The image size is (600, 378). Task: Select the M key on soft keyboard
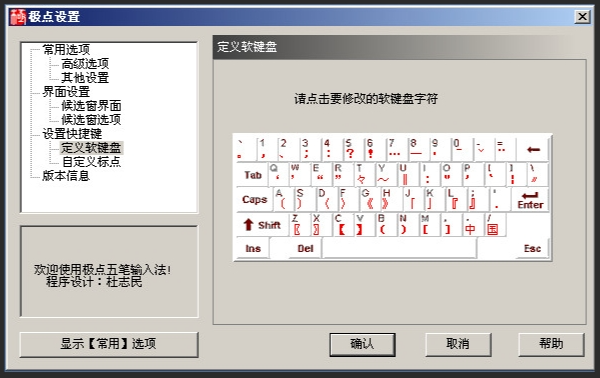tap(430, 225)
